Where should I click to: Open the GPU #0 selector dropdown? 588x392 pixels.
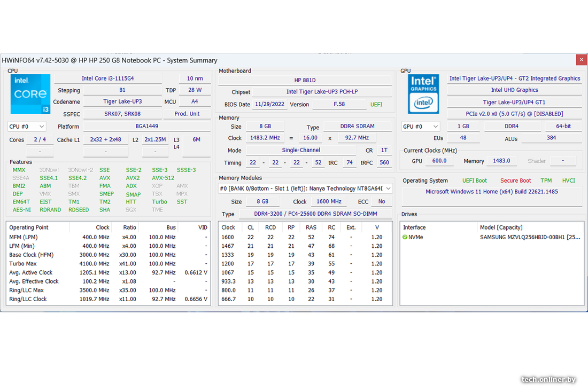421,127
